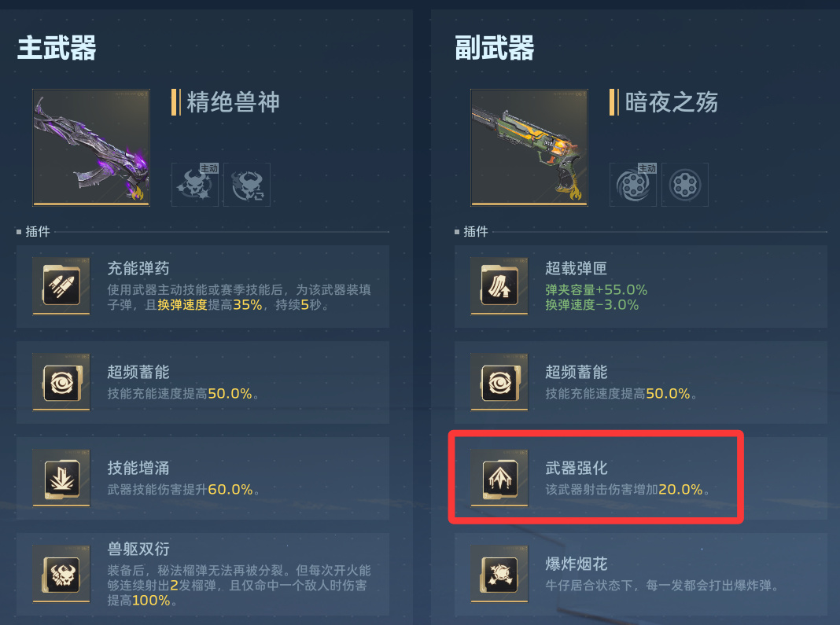The image size is (840, 625).
Task: Click the 武器强化 plugin title text
Action: (x=577, y=468)
